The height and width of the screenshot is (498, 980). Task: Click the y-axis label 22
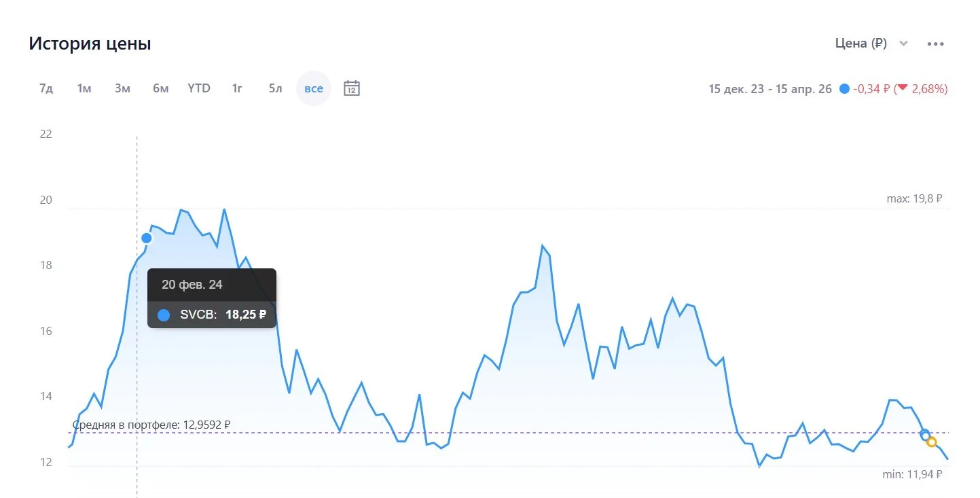coord(46,134)
